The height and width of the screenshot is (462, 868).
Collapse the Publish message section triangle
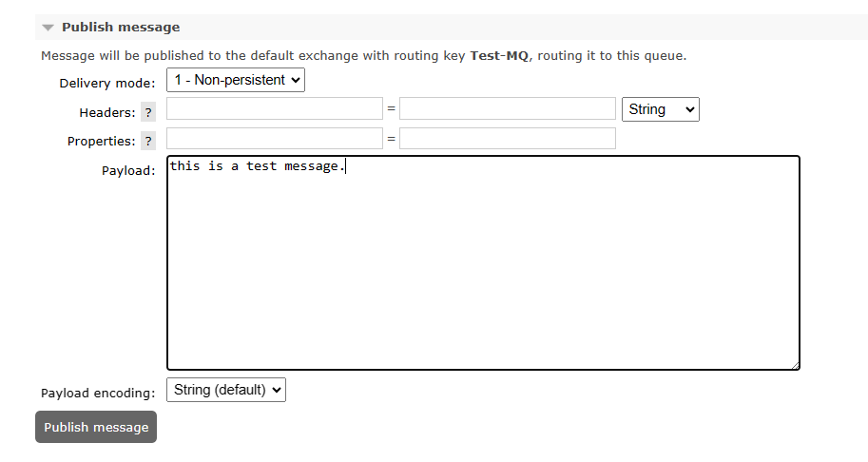click(48, 28)
